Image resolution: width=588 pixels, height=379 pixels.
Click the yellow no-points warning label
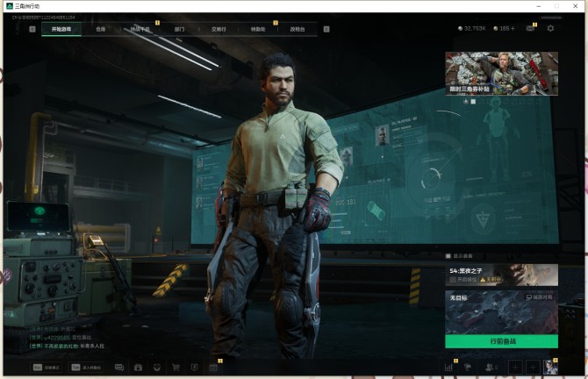(x=491, y=280)
